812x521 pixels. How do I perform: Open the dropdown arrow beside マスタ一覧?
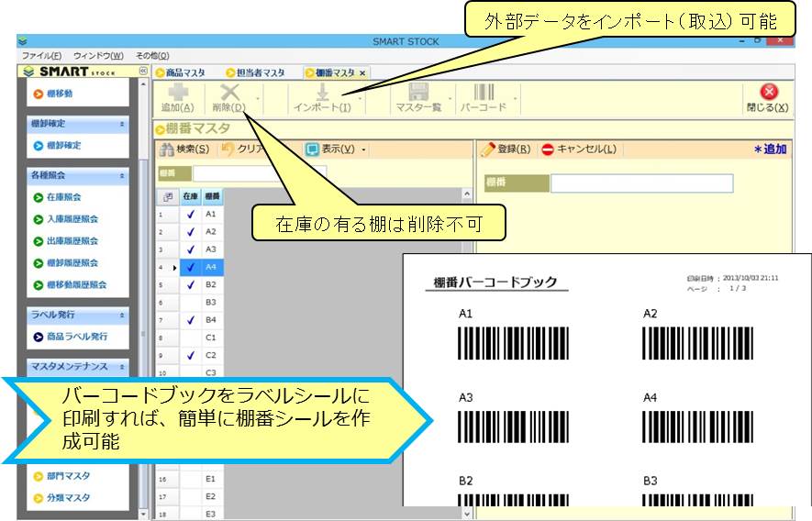[x=450, y=98]
